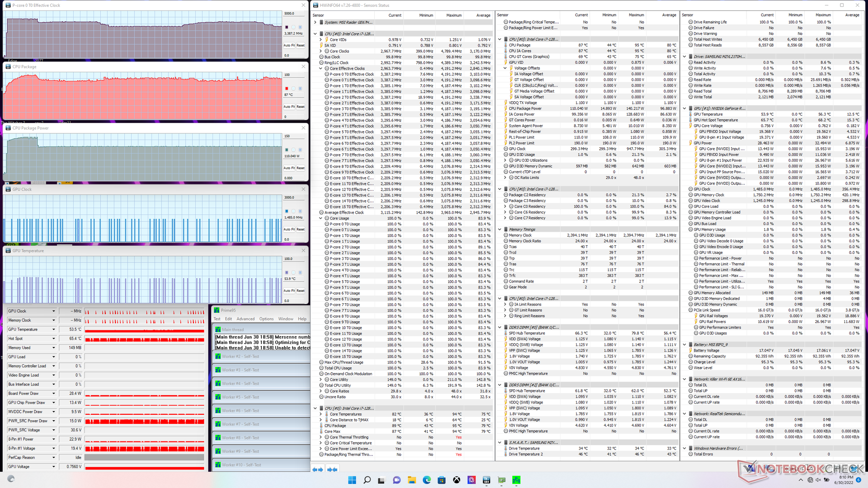Click the HWiNFO expand columns arrows icon
This screenshot has width=868, height=488.
(x=318, y=469)
